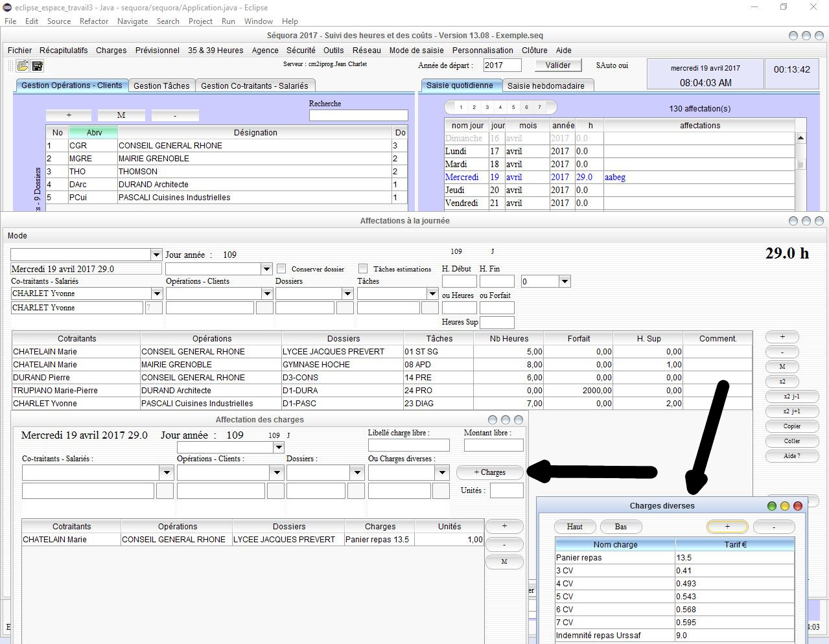Switch to the Saisie hebdomadaire tab
The image size is (829, 644).
548,85
